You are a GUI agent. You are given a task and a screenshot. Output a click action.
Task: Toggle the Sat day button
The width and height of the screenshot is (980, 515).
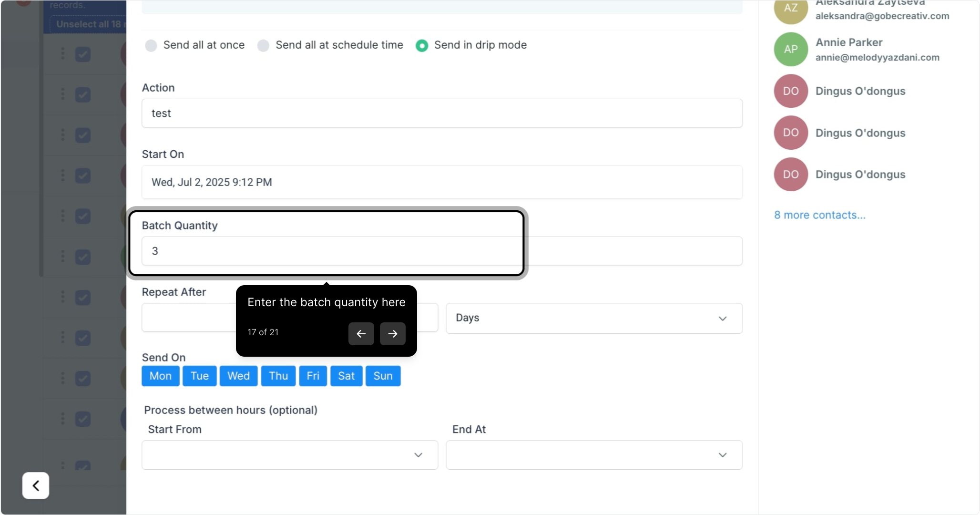346,376
